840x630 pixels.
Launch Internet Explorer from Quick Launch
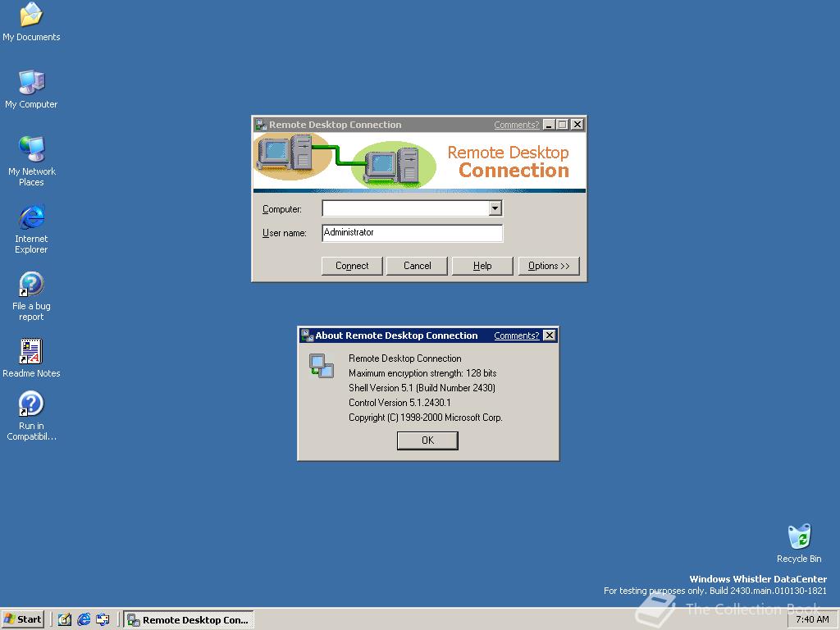pos(84,619)
